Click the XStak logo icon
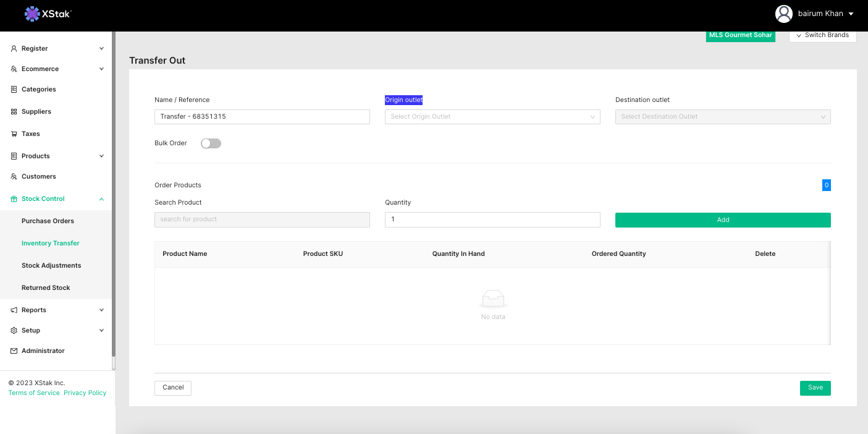This screenshot has height=434, width=868. point(32,14)
